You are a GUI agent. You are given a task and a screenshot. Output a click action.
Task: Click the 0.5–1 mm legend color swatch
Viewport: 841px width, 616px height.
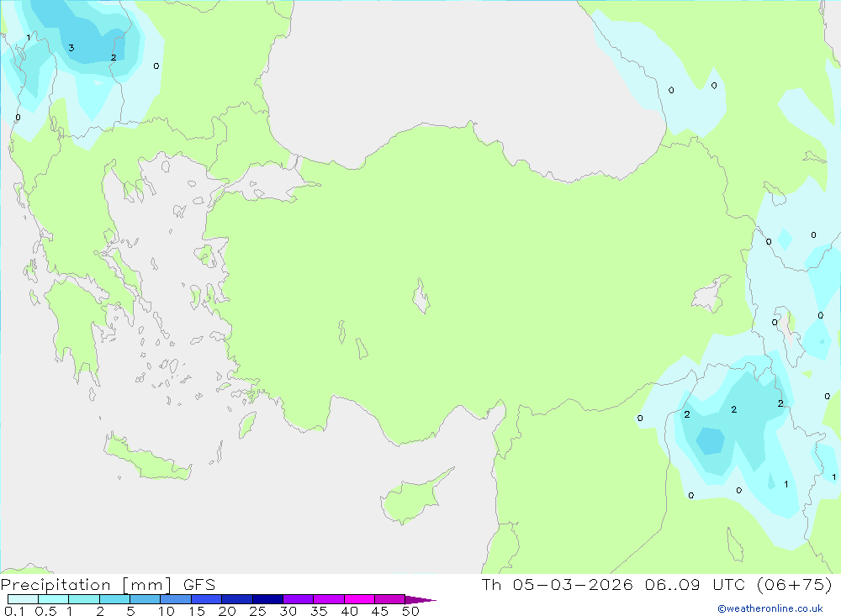(54, 599)
